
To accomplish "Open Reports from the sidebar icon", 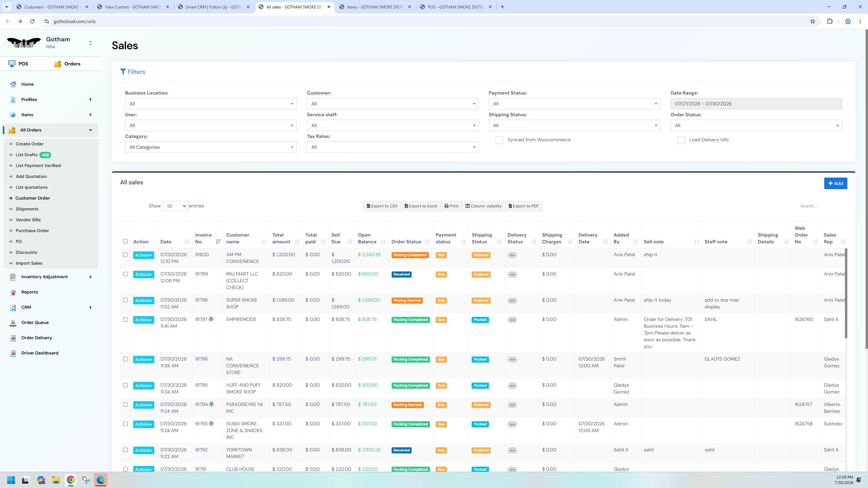I will click(x=13, y=292).
